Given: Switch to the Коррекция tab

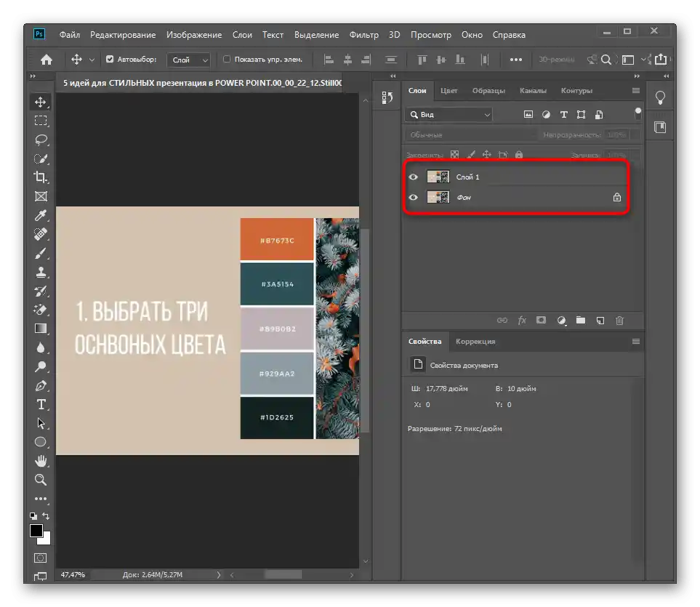Looking at the screenshot, I should pyautogui.click(x=475, y=341).
